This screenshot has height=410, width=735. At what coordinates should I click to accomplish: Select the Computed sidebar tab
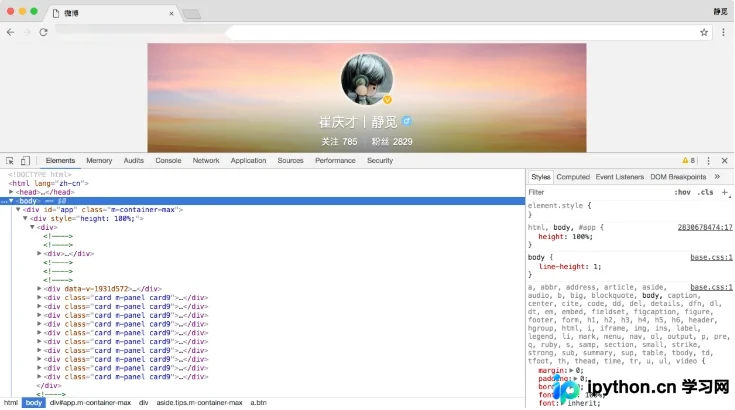(573, 177)
